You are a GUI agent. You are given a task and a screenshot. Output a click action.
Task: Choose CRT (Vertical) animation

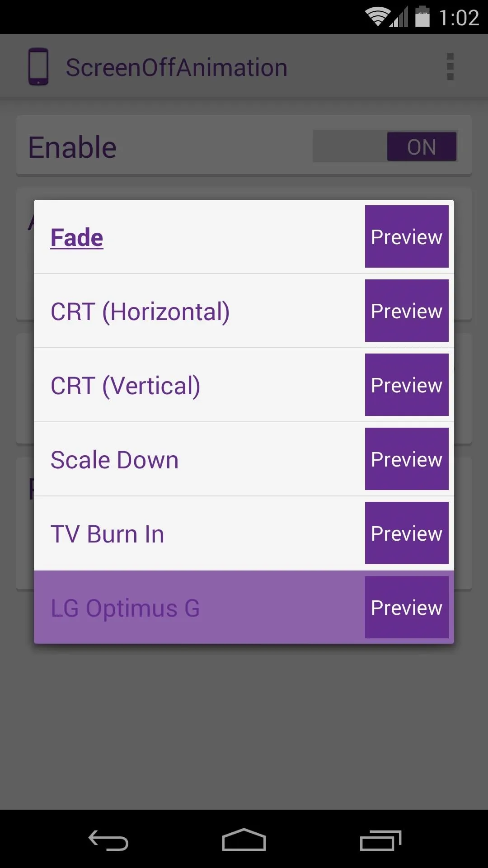pyautogui.click(x=199, y=385)
